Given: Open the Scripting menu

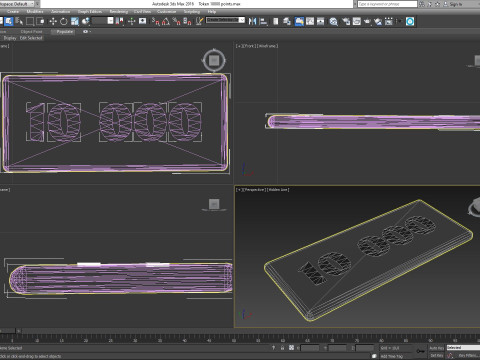Looking at the screenshot, I should point(192,12).
